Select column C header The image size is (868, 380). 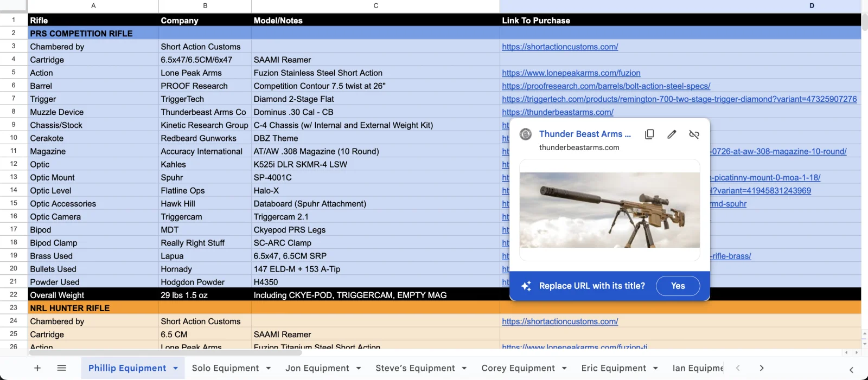pos(375,6)
